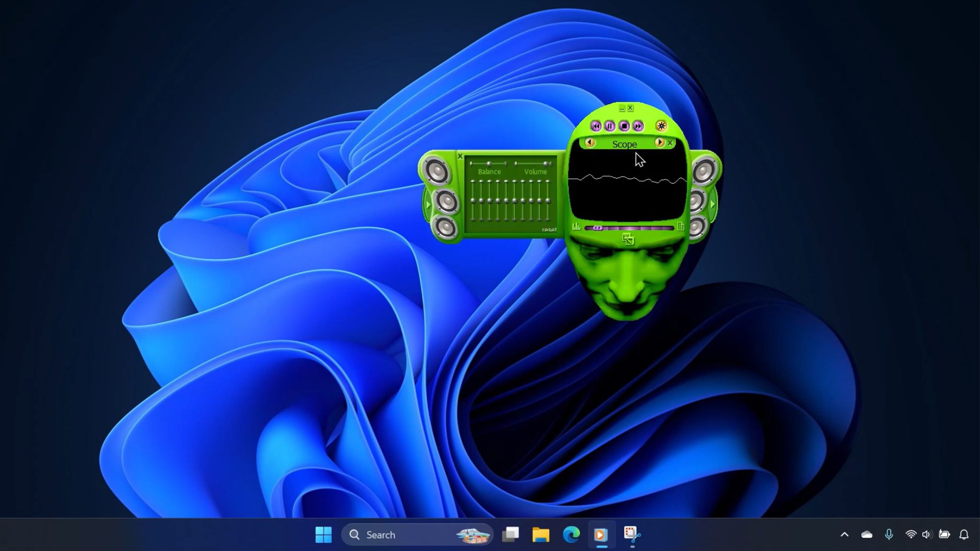980x551 pixels.
Task: Click the orange asterisk visualization button
Action: [x=661, y=126]
